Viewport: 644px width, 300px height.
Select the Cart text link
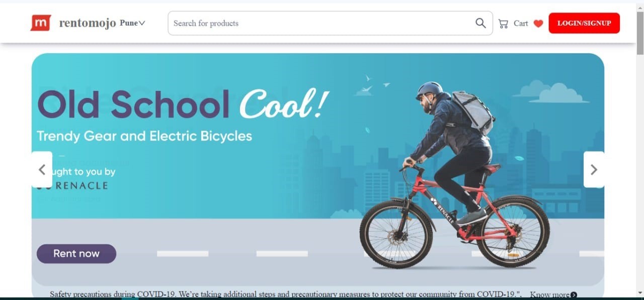tap(521, 24)
